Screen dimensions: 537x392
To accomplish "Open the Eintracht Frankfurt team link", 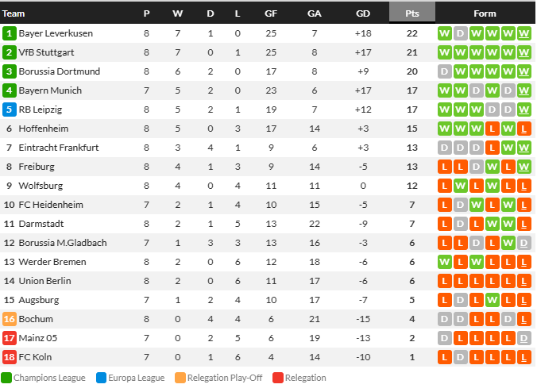I will [x=59, y=148].
